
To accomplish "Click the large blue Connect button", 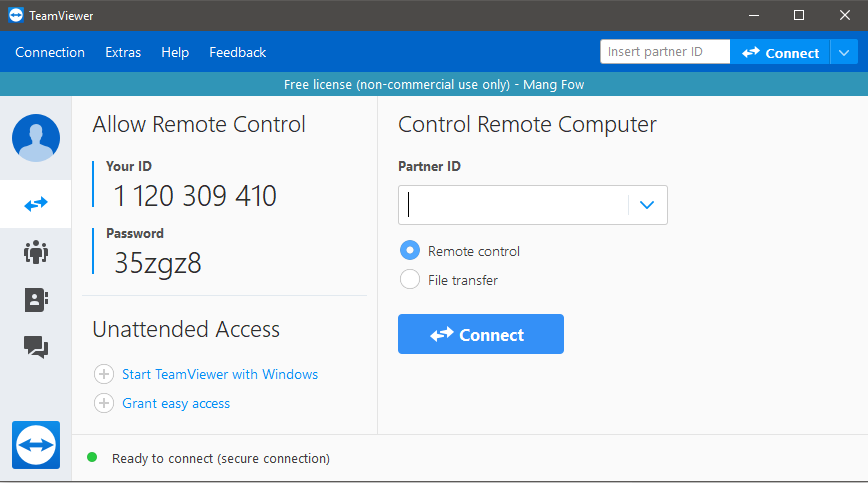I will [x=480, y=334].
